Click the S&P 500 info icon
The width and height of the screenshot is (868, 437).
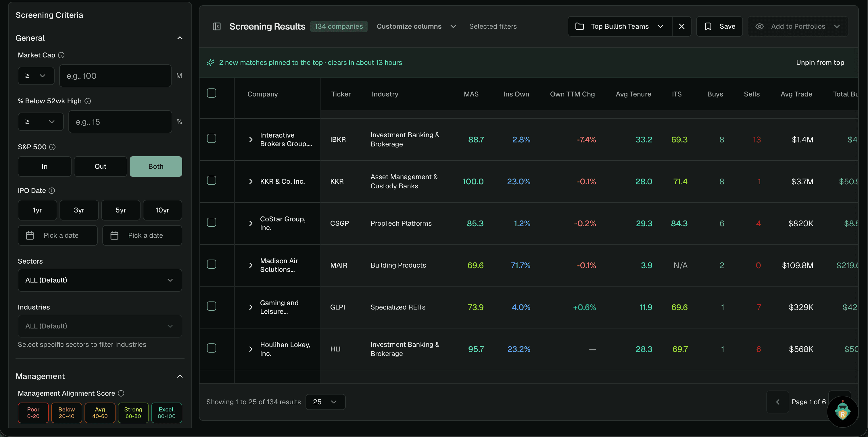pyautogui.click(x=52, y=147)
